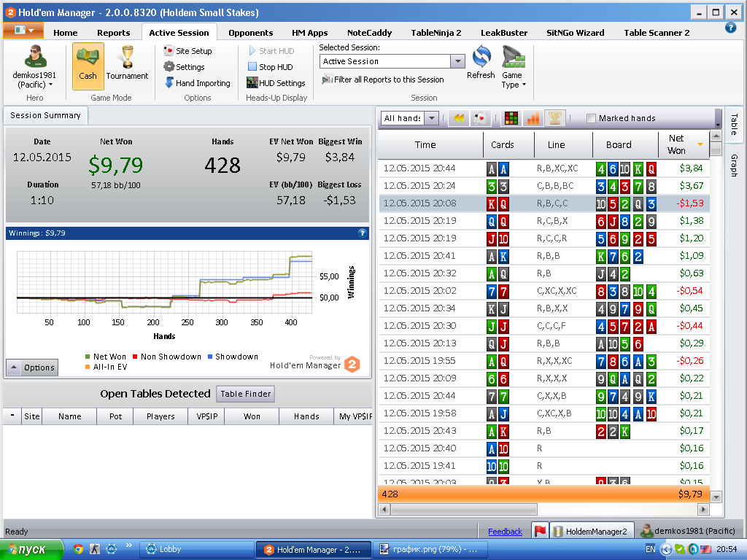This screenshot has height=560, width=747.
Task: Click the orange bar chart icon
Action: pyautogui.click(x=533, y=118)
